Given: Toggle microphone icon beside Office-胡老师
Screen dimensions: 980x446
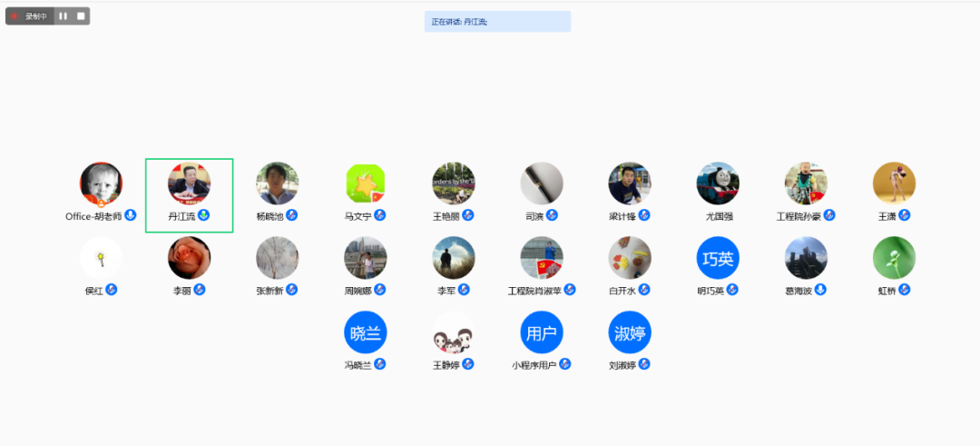Looking at the screenshot, I should [x=131, y=215].
